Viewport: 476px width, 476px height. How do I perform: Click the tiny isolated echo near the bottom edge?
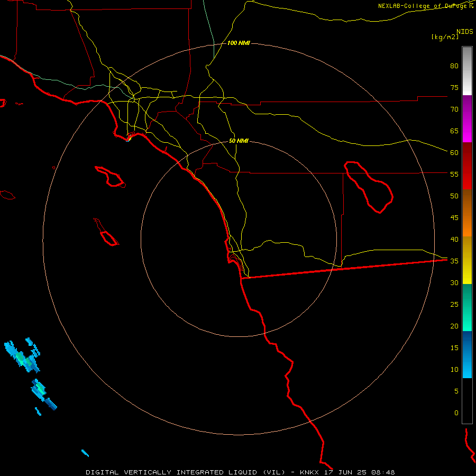[85, 453]
